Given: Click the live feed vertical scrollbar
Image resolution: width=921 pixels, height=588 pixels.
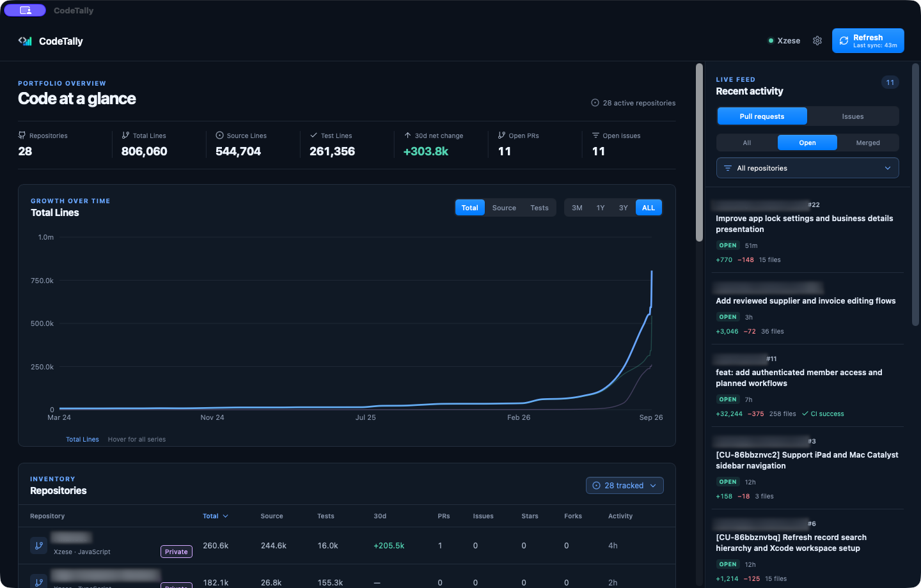Looking at the screenshot, I should [915, 194].
